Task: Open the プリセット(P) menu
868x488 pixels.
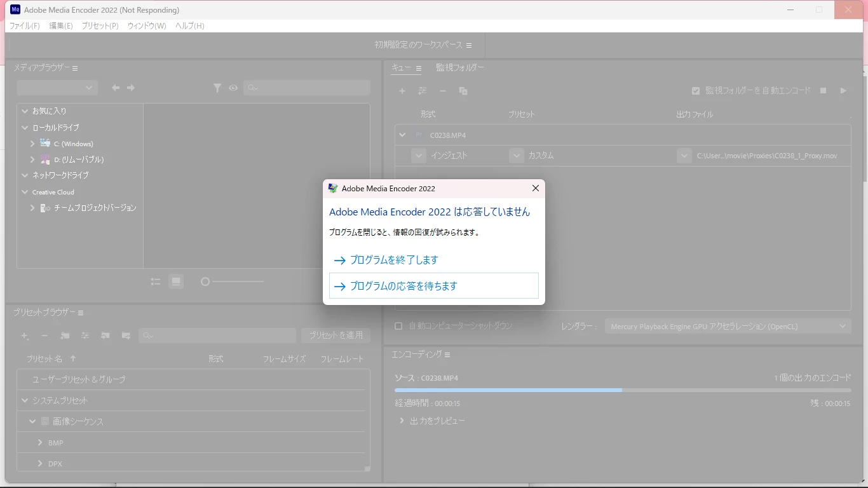Action: [100, 26]
